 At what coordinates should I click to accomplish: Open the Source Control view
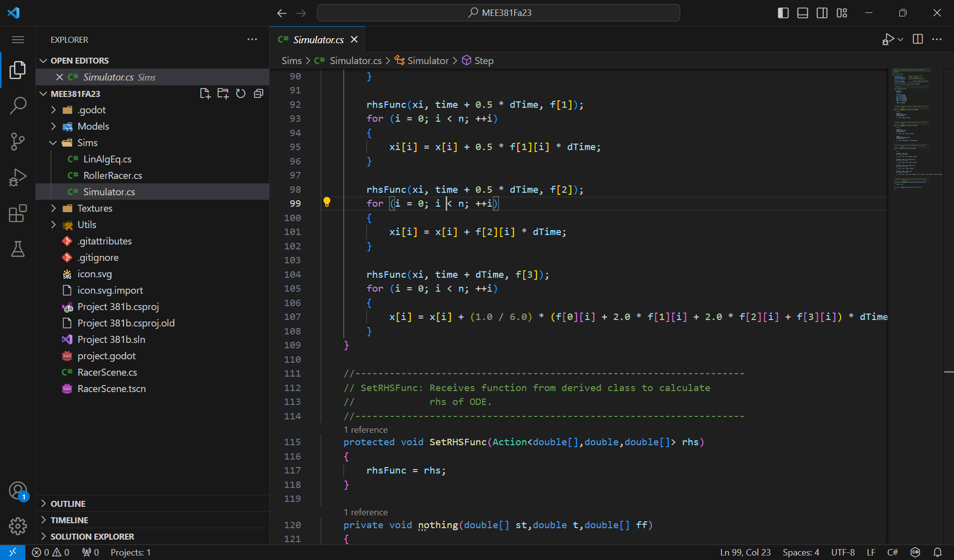[18, 142]
